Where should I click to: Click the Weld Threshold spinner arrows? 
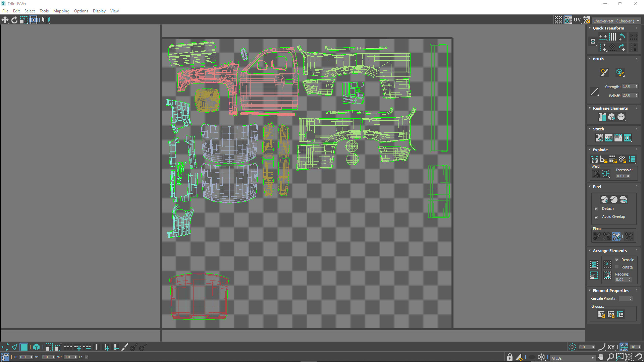pyautogui.click(x=628, y=176)
